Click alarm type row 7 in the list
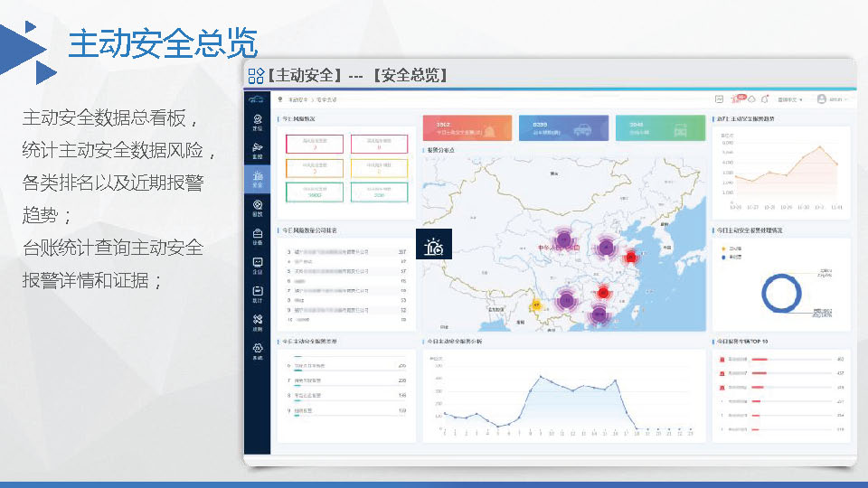This screenshot has width=868, height=488. pos(346,381)
